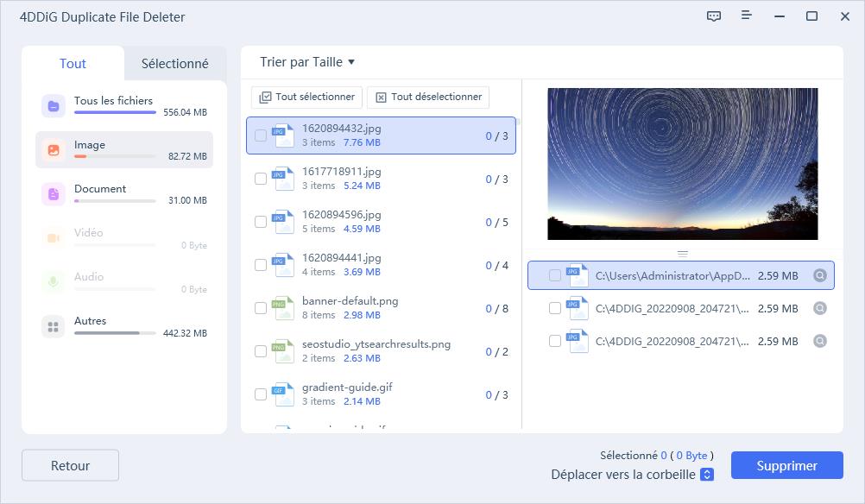Click JPG file icon for 1620894432.jpg
This screenshot has height=504, width=865.
[283, 135]
